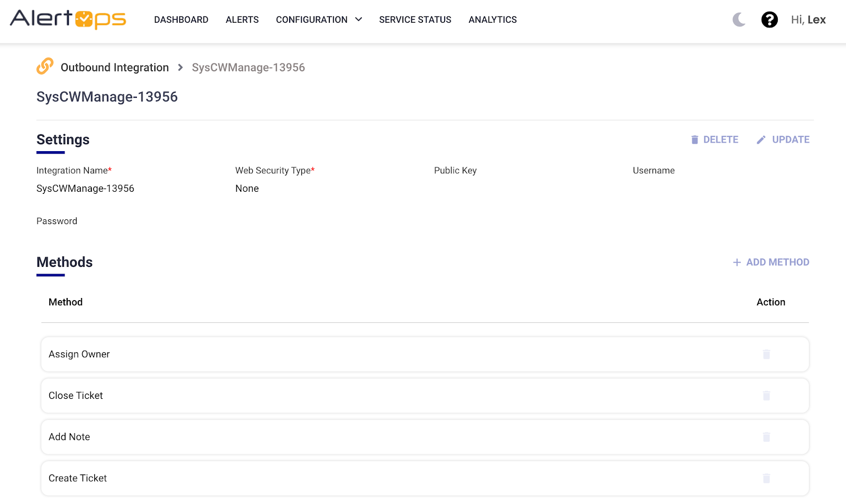Click the Update settings button
846x504 pixels.
783,139
